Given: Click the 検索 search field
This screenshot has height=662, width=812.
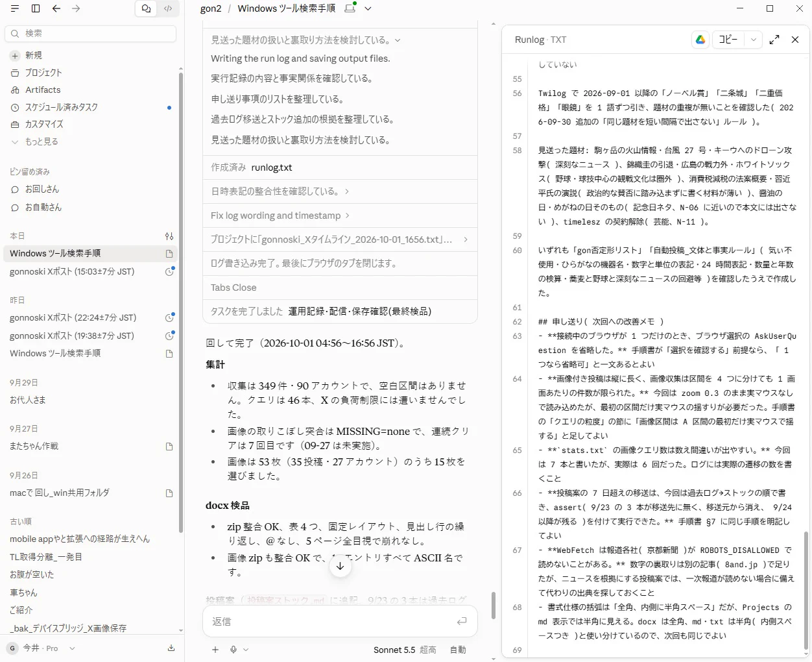Looking at the screenshot, I should tap(91, 33).
